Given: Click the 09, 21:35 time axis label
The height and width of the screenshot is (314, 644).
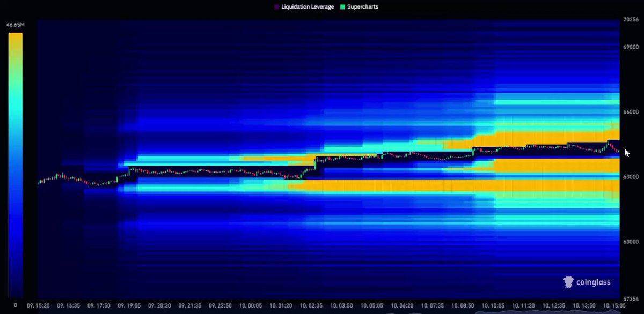Looking at the screenshot, I should (x=189, y=305).
